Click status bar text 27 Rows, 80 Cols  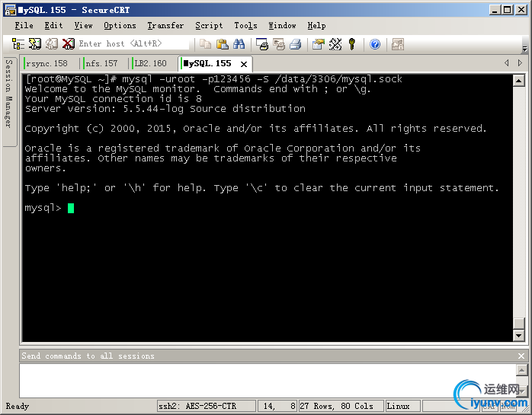tap(336, 406)
